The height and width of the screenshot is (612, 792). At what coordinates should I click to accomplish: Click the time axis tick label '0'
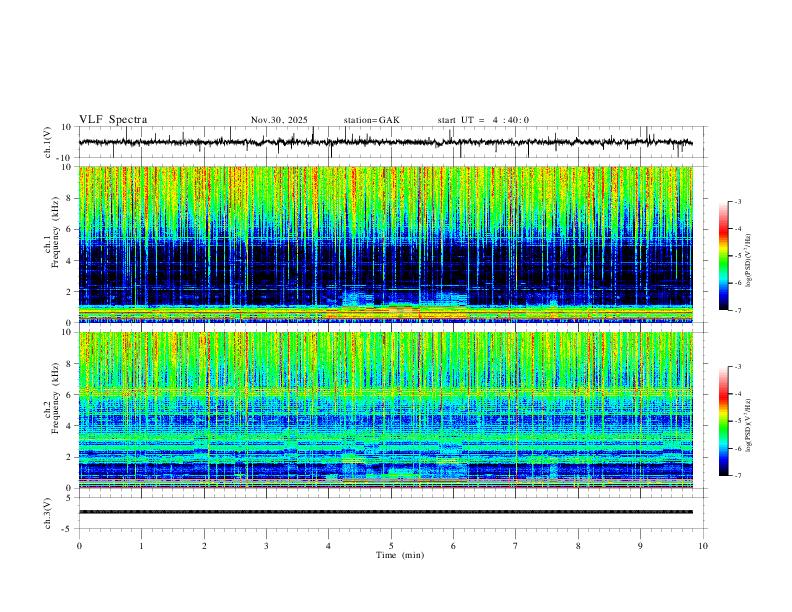(79, 546)
